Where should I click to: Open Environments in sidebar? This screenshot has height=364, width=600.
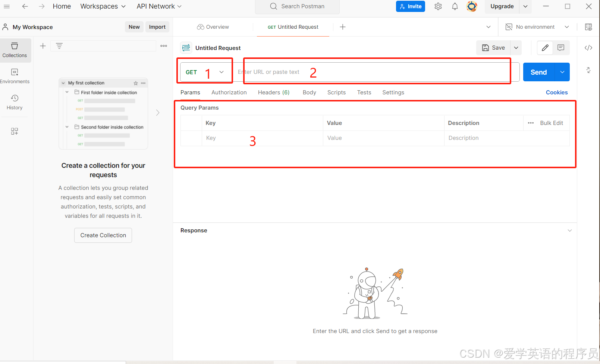point(15,76)
